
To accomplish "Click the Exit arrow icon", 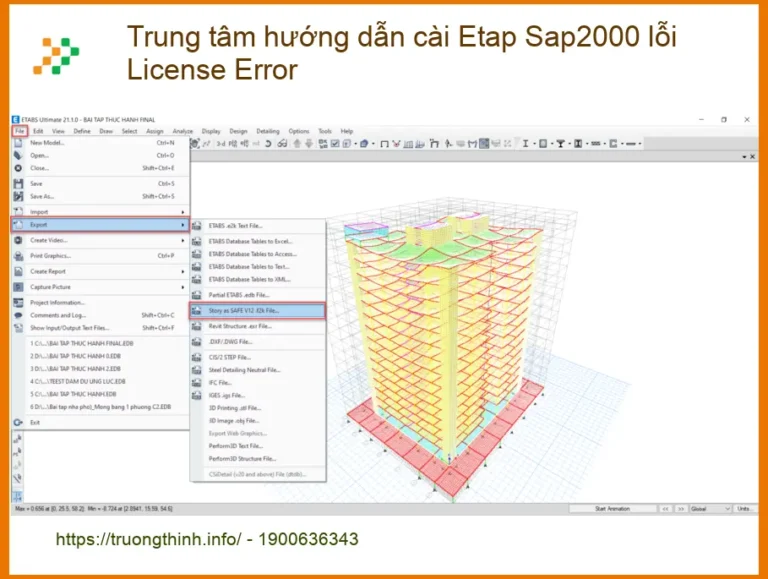I will [x=18, y=422].
